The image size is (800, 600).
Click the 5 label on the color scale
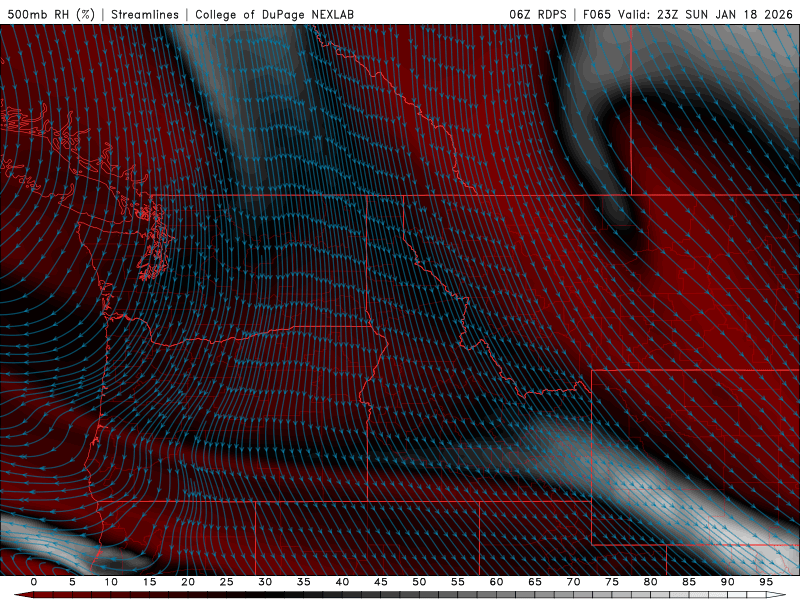(x=72, y=582)
